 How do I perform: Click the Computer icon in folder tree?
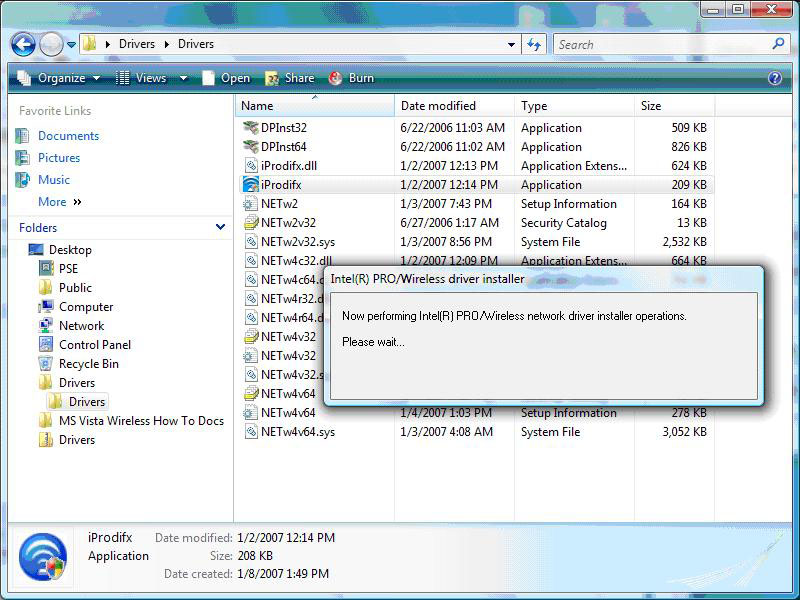(46, 307)
